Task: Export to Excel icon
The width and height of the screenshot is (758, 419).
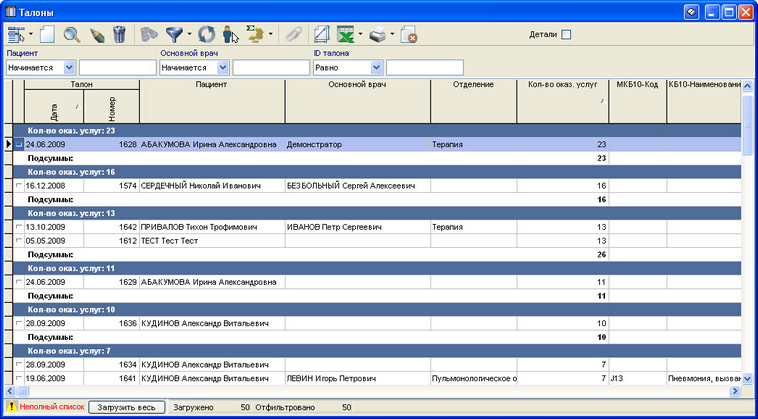Action: 346,35
